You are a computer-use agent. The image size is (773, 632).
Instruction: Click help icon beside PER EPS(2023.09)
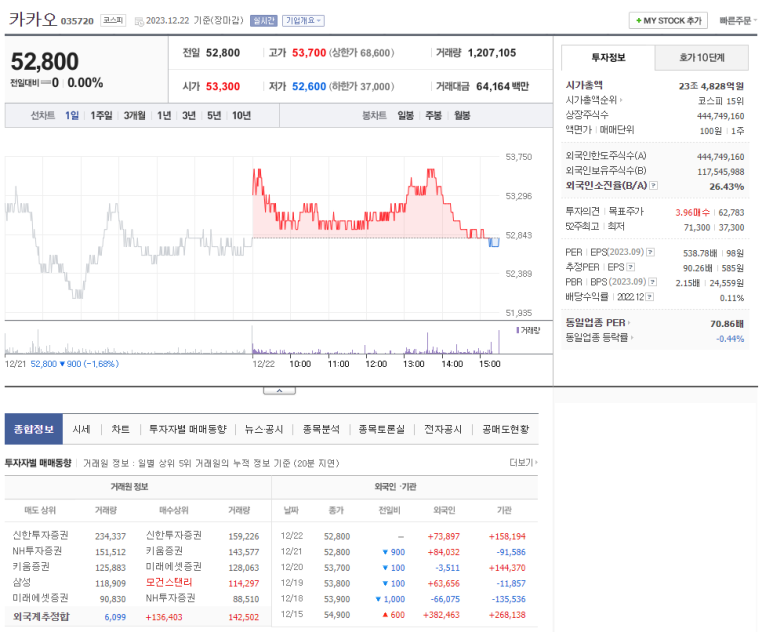(x=650, y=252)
